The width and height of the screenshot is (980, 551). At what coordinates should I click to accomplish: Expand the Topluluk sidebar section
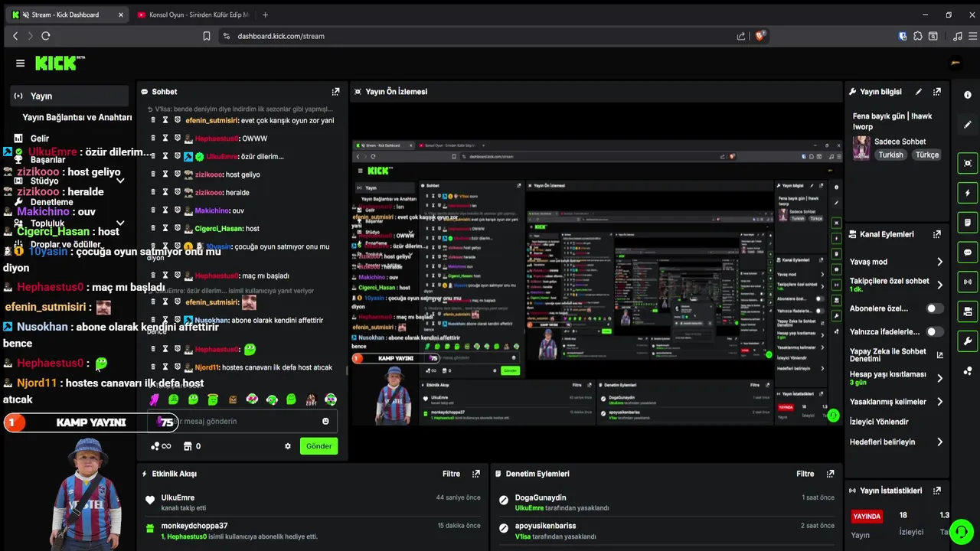(x=120, y=223)
